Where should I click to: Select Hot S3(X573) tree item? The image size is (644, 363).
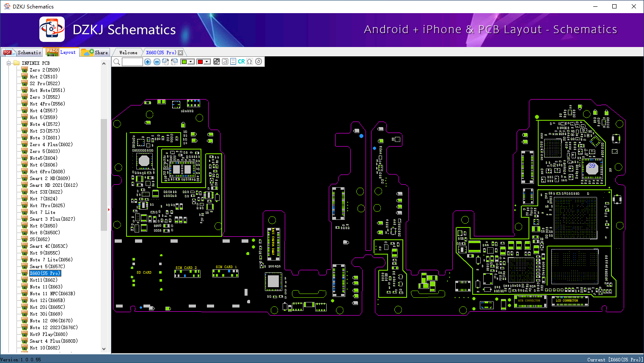(x=45, y=131)
